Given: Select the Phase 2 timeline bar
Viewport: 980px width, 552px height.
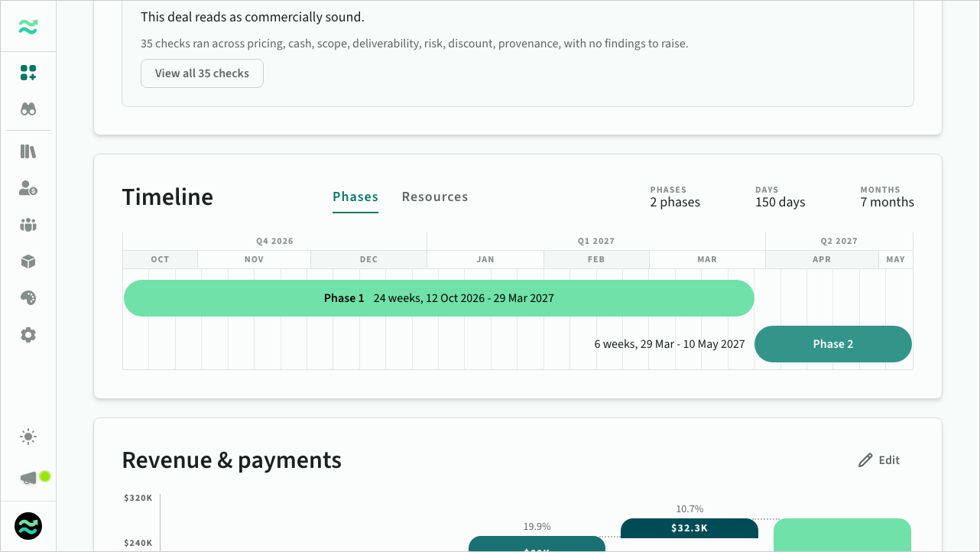Looking at the screenshot, I should coord(833,344).
